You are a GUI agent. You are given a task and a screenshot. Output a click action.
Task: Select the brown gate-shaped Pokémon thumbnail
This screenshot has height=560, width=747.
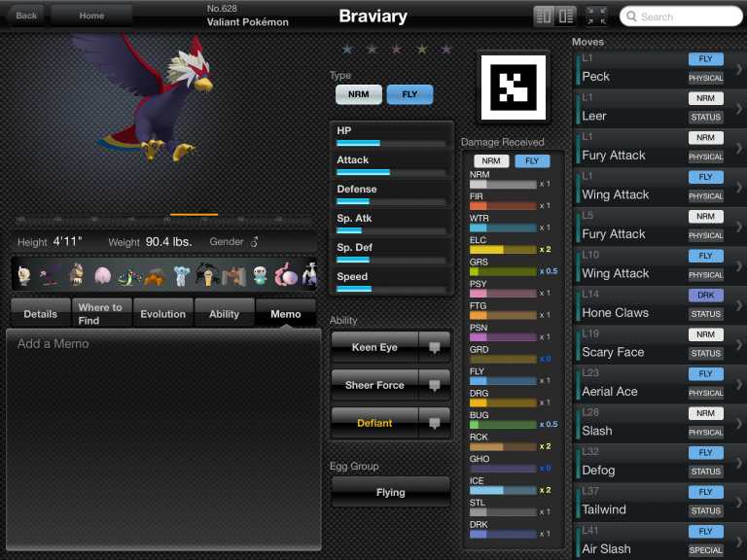[x=233, y=277]
